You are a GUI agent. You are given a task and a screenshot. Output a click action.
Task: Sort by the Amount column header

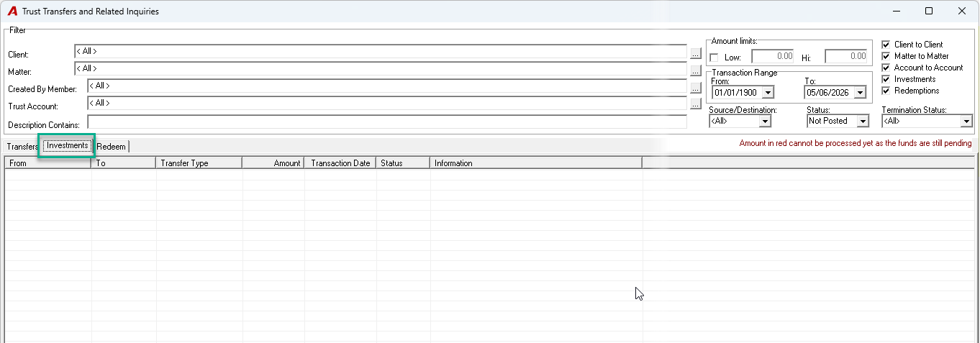click(273, 163)
